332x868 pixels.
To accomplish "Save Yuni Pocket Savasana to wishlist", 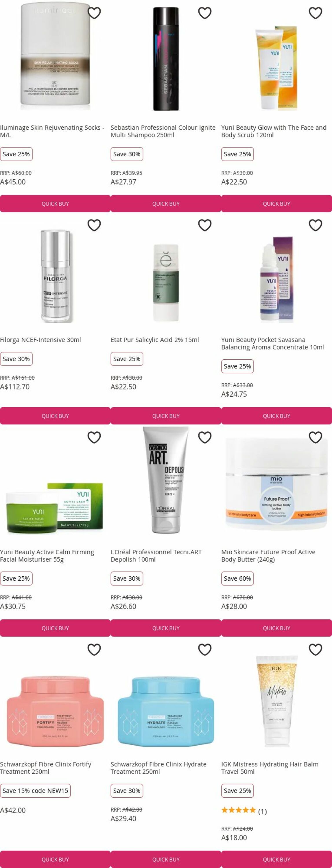I will point(316,225).
